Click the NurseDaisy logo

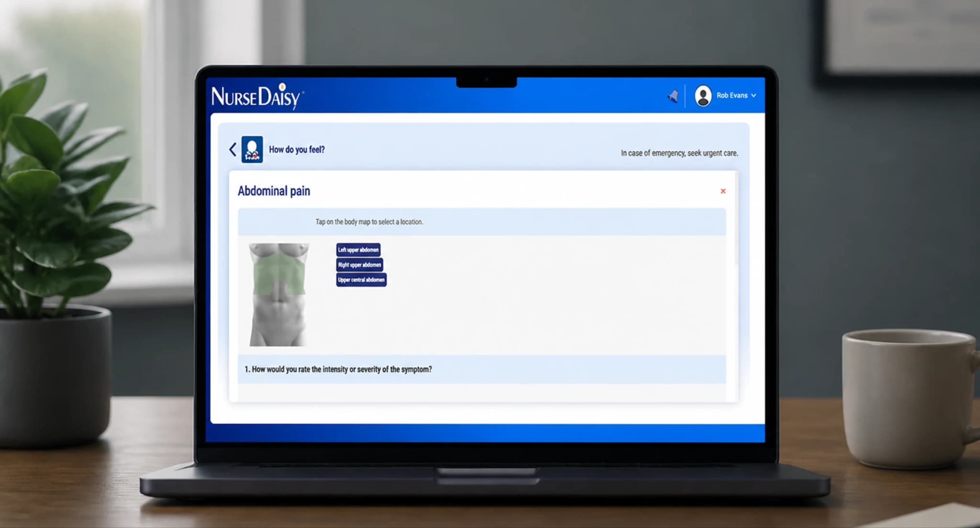(x=257, y=96)
